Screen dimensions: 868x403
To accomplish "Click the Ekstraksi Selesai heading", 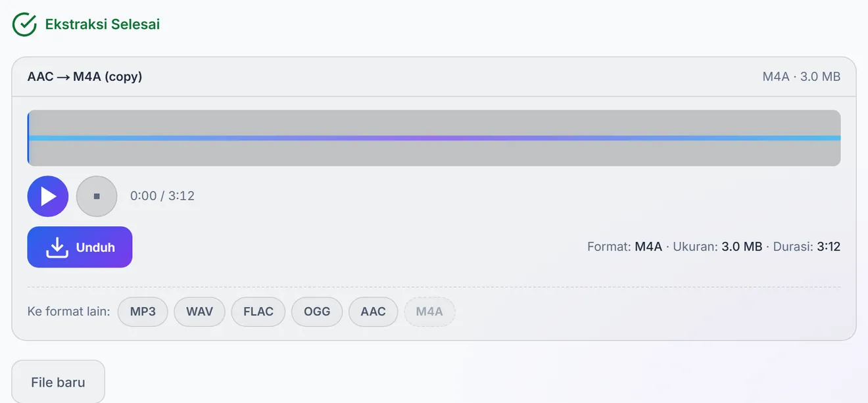I will tap(103, 25).
